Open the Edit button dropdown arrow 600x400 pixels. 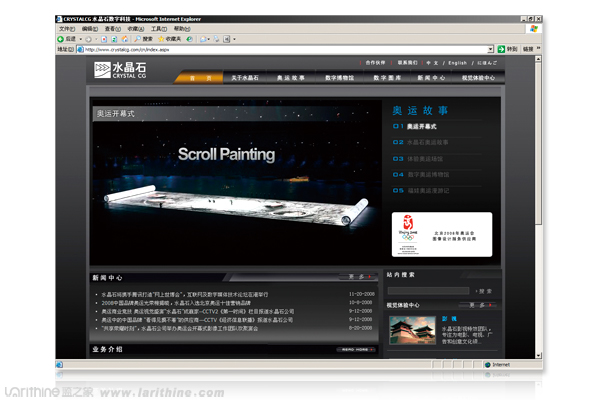point(234,39)
